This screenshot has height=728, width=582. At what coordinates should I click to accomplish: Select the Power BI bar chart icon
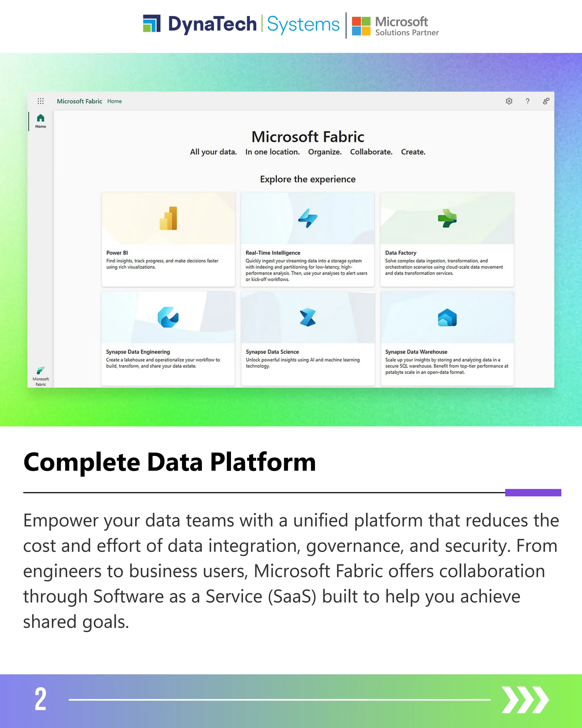click(x=168, y=218)
